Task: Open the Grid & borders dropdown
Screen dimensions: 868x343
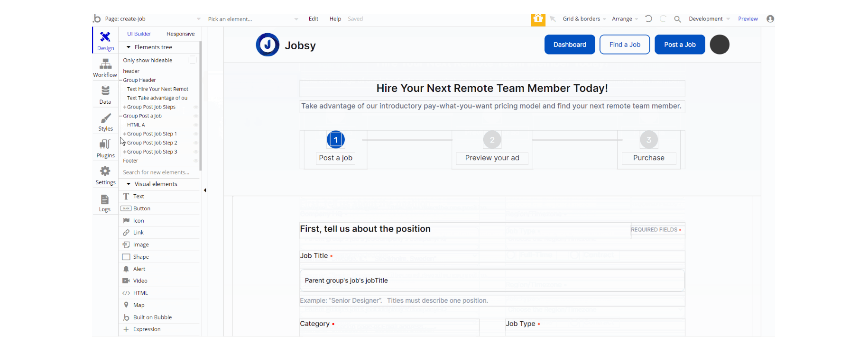Action: point(584,19)
